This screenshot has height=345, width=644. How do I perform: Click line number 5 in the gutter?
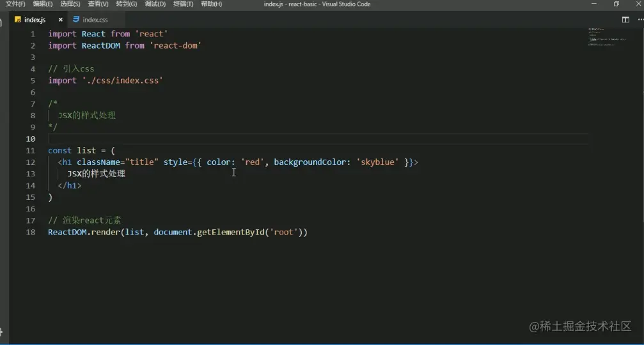33,80
